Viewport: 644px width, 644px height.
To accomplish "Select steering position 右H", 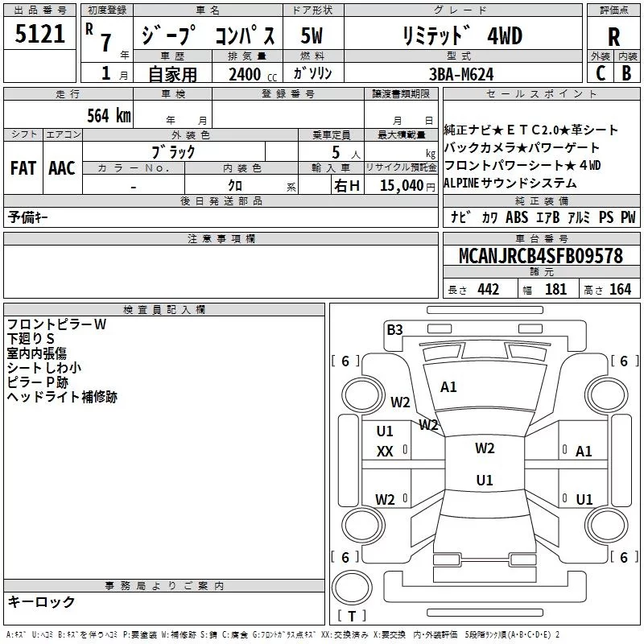I will click(347, 186).
